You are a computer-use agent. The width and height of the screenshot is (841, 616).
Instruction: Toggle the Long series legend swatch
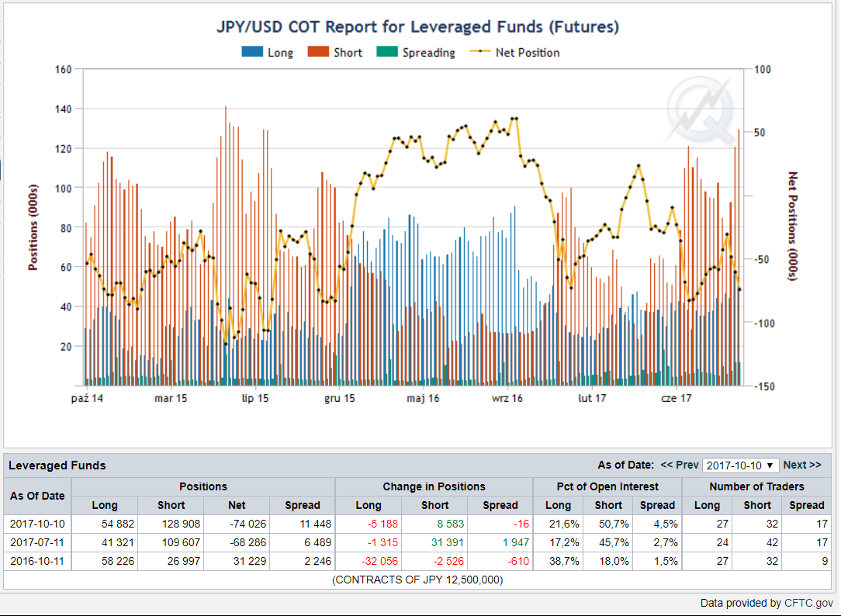pyautogui.click(x=252, y=51)
